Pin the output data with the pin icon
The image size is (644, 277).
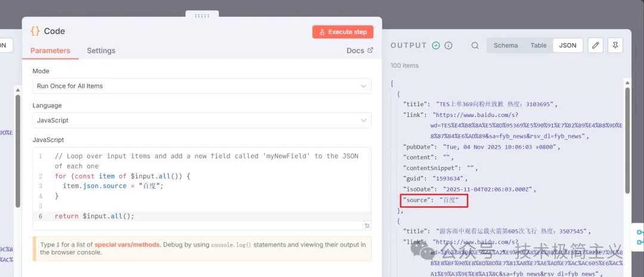click(615, 45)
